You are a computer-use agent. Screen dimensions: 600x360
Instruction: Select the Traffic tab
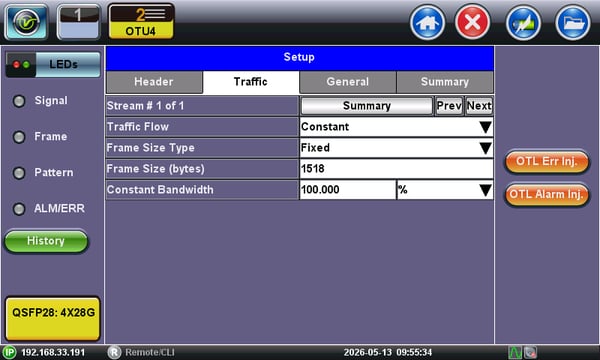(251, 82)
